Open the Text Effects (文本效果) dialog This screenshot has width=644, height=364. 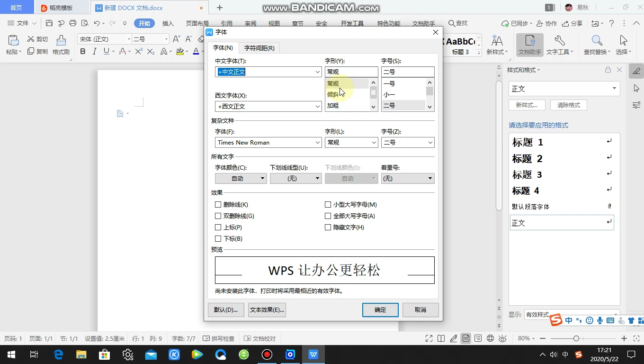tap(266, 309)
